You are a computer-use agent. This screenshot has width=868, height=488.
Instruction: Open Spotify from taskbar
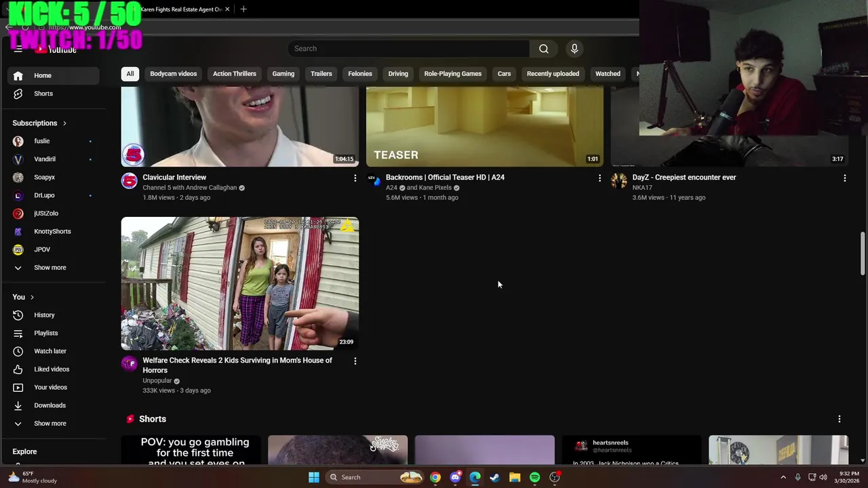click(x=535, y=477)
